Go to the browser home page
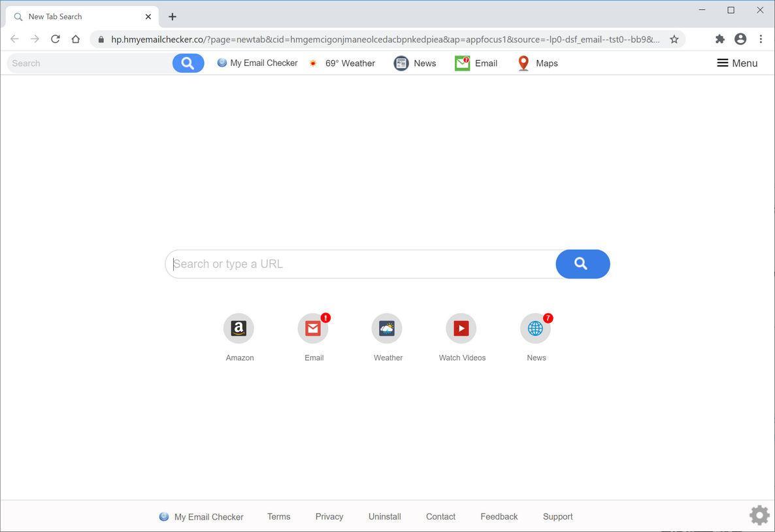Screen dimensions: 775x532 (x=76, y=39)
